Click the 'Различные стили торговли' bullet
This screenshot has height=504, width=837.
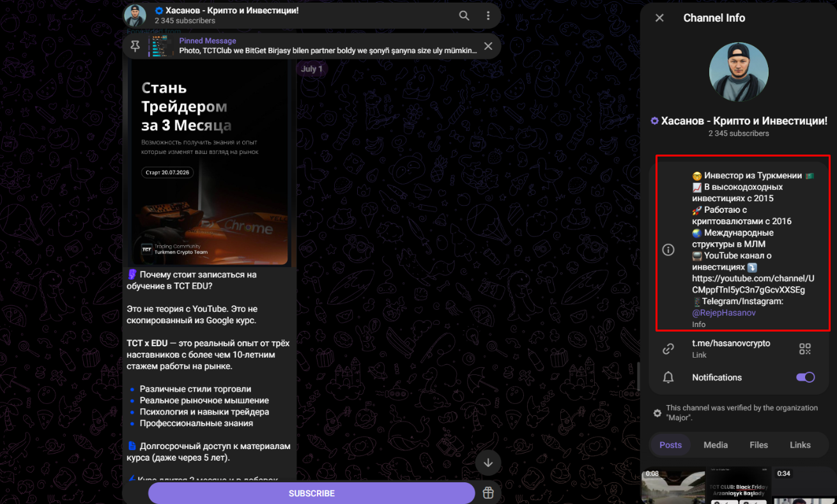pyautogui.click(x=196, y=389)
